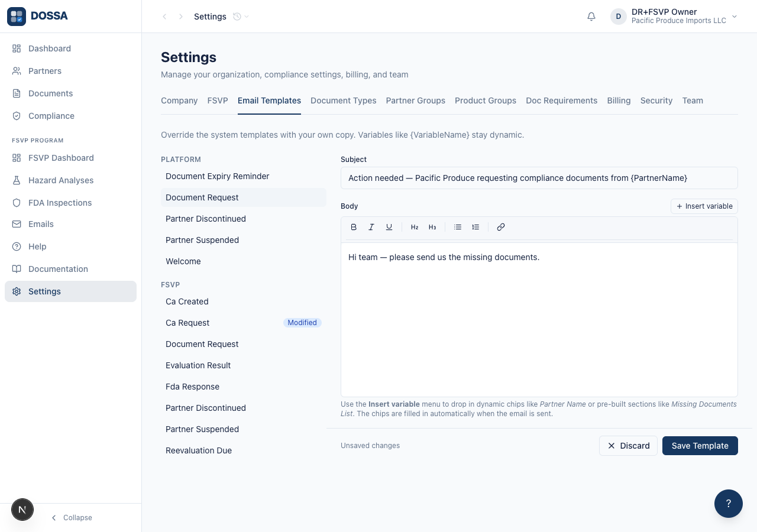Open the history dropdown beside Settings
This screenshot has height=532, width=757.
[241, 17]
